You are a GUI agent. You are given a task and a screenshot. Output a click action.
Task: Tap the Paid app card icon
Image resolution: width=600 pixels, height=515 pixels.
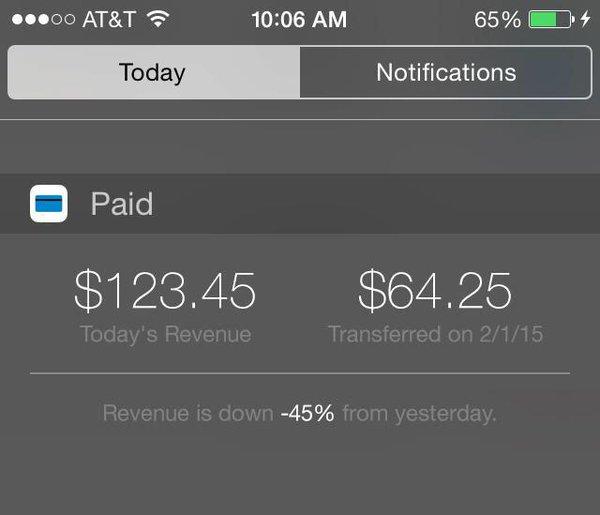tap(49, 204)
